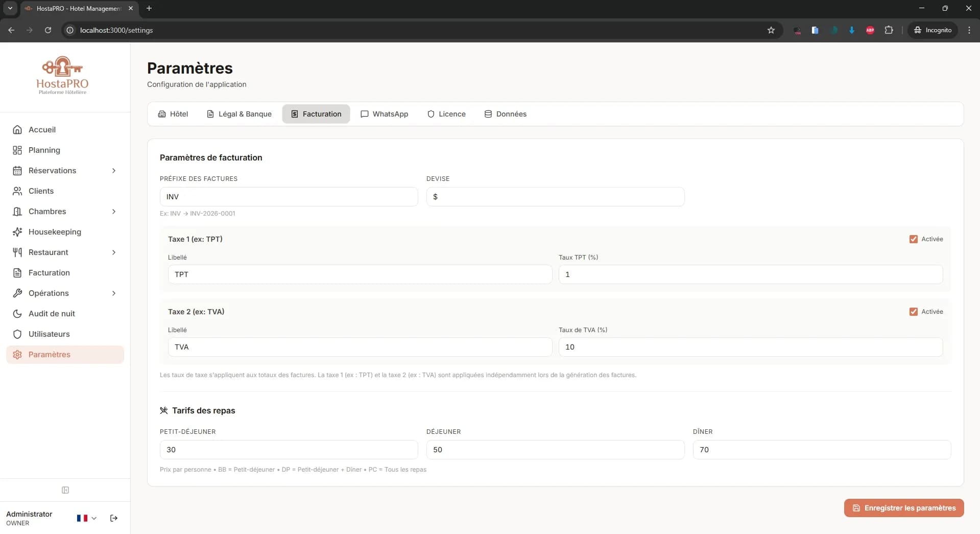Click the Préfixe des factures input field
The height and width of the screenshot is (534, 980).
pyautogui.click(x=289, y=197)
